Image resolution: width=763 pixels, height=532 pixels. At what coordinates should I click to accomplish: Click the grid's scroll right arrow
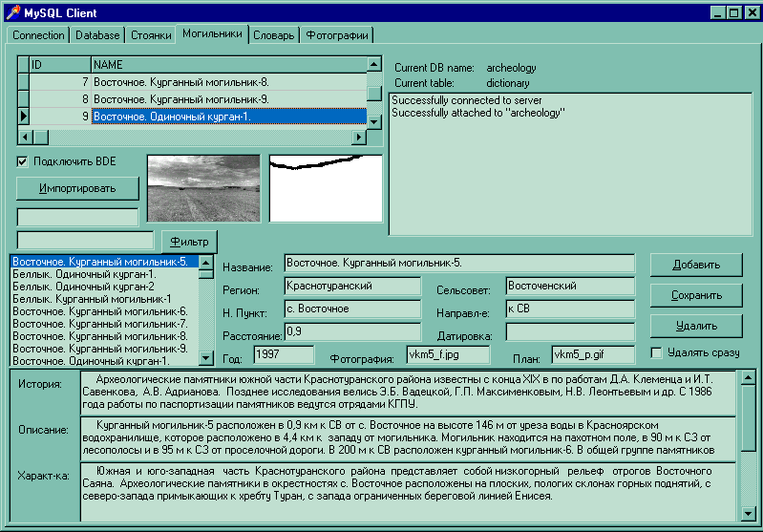[x=359, y=138]
